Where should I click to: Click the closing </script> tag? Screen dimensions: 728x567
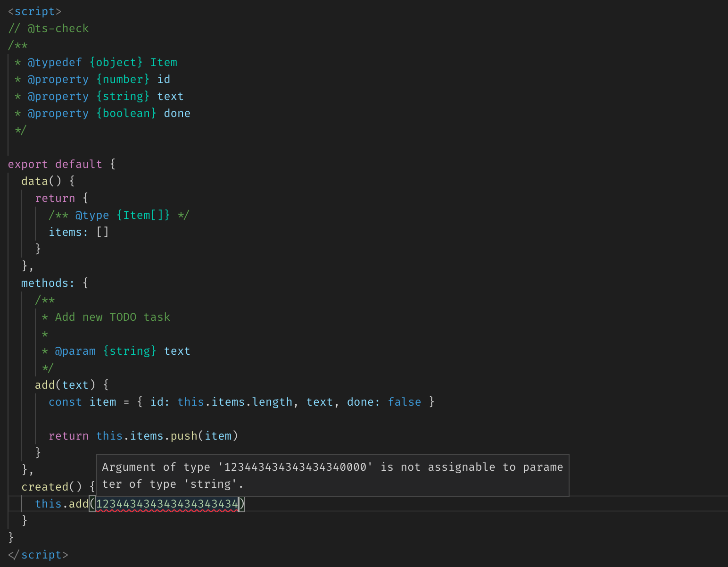coord(38,554)
